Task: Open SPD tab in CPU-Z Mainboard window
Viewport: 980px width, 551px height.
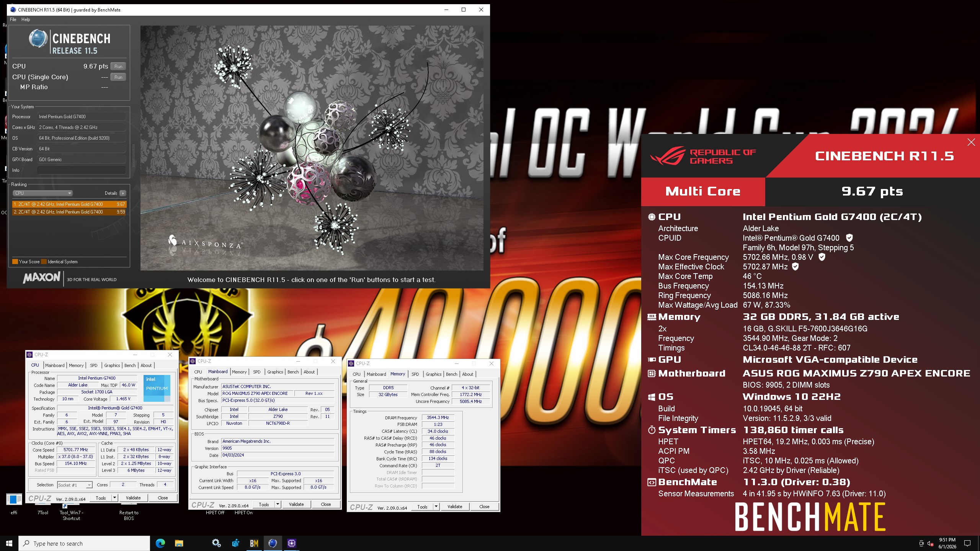Action: tap(257, 372)
